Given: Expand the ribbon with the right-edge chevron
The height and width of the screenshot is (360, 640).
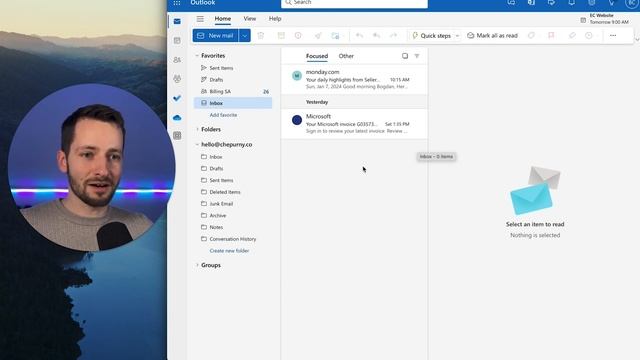Looking at the screenshot, I should 637,40.
